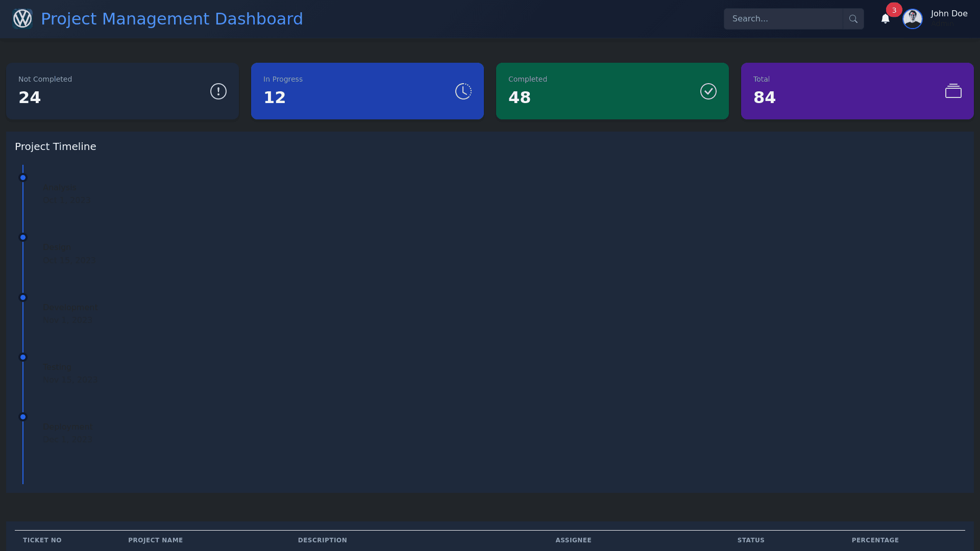Click the exclamation icon on Not Completed
The image size is (980, 551).
pyautogui.click(x=218, y=91)
